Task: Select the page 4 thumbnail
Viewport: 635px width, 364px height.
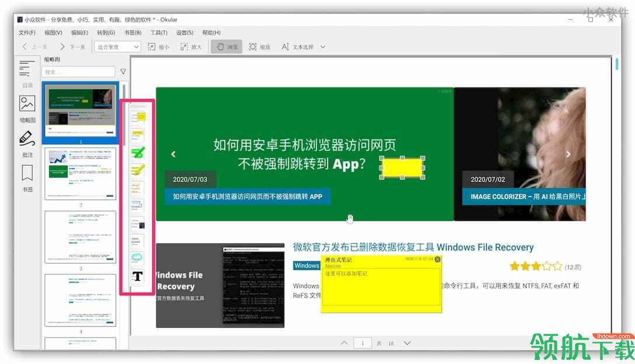Action: [80, 300]
